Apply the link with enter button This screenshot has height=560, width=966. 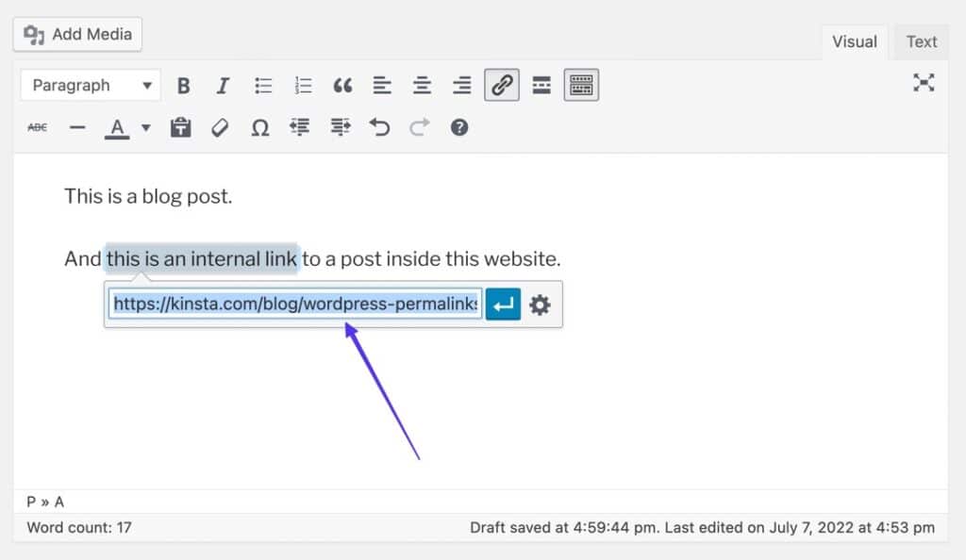502,304
